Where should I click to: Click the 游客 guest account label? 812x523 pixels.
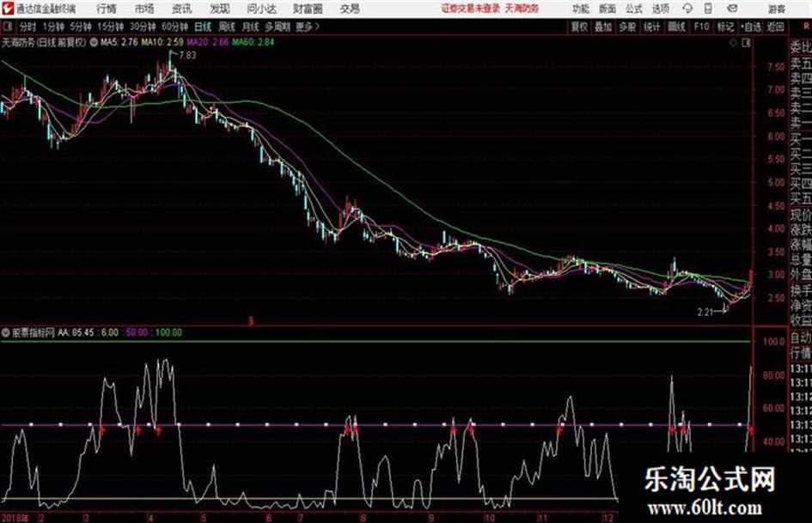777,9
